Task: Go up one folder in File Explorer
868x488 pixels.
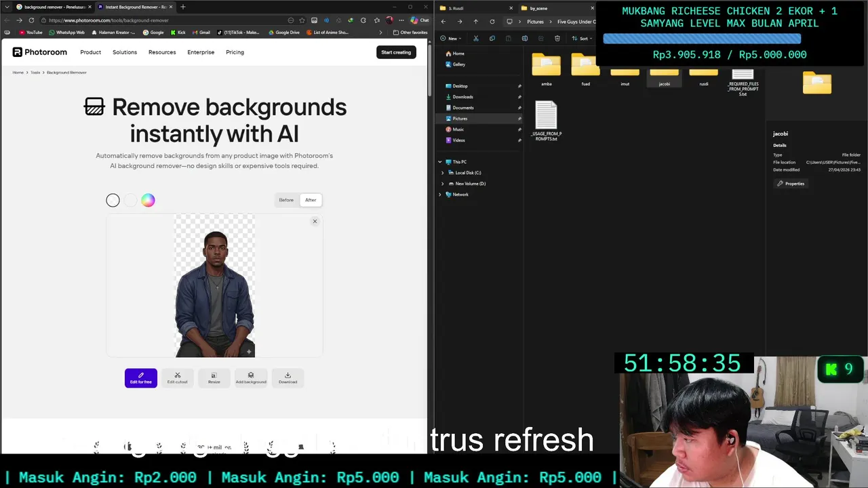Action: coord(475,22)
